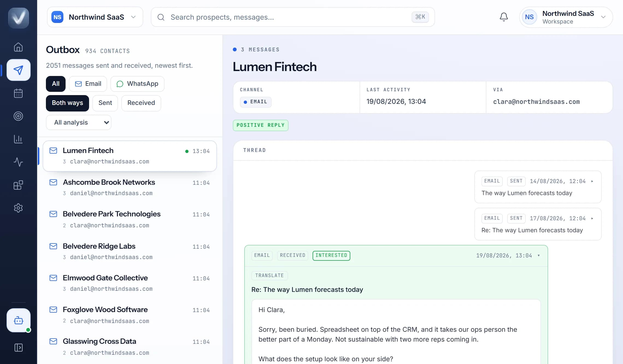
Task: Click the Positive Reply badge
Action: [260, 125]
